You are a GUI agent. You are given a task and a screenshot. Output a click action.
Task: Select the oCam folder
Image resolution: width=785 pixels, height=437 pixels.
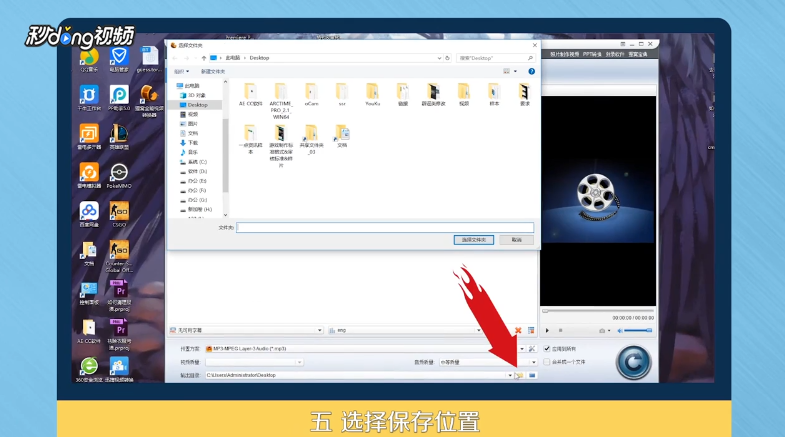coord(311,95)
